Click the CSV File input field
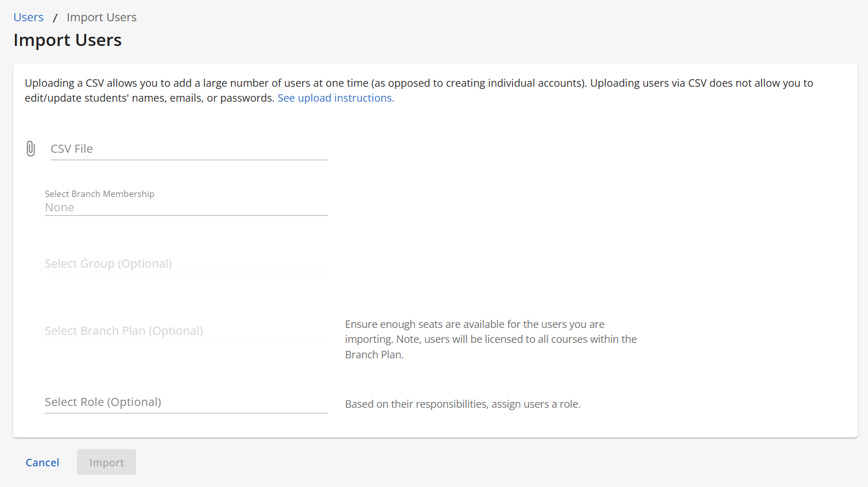The height and width of the screenshot is (487, 868). pyautogui.click(x=188, y=149)
